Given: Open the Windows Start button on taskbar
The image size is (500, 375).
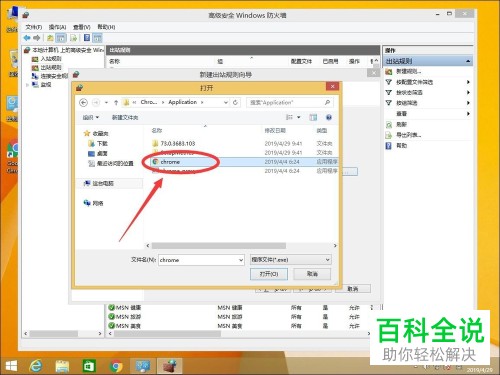Looking at the screenshot, I should pos(11,366).
